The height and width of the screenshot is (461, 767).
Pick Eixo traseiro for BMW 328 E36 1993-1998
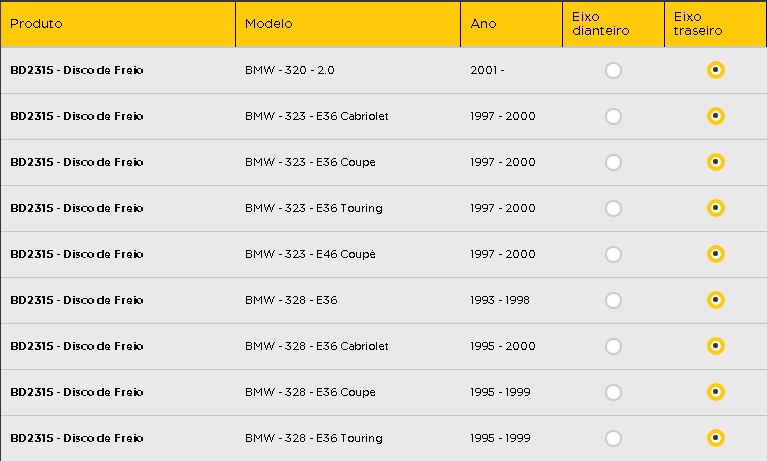pos(716,300)
